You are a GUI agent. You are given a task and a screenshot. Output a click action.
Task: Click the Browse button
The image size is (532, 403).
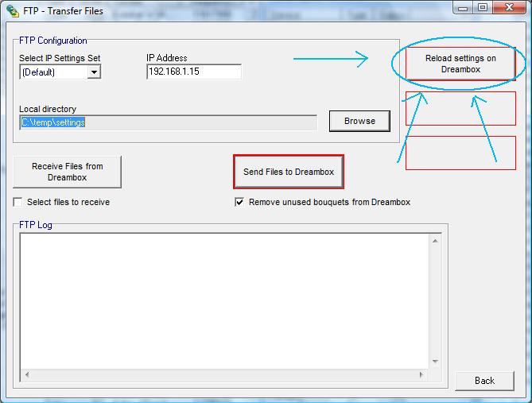click(359, 121)
